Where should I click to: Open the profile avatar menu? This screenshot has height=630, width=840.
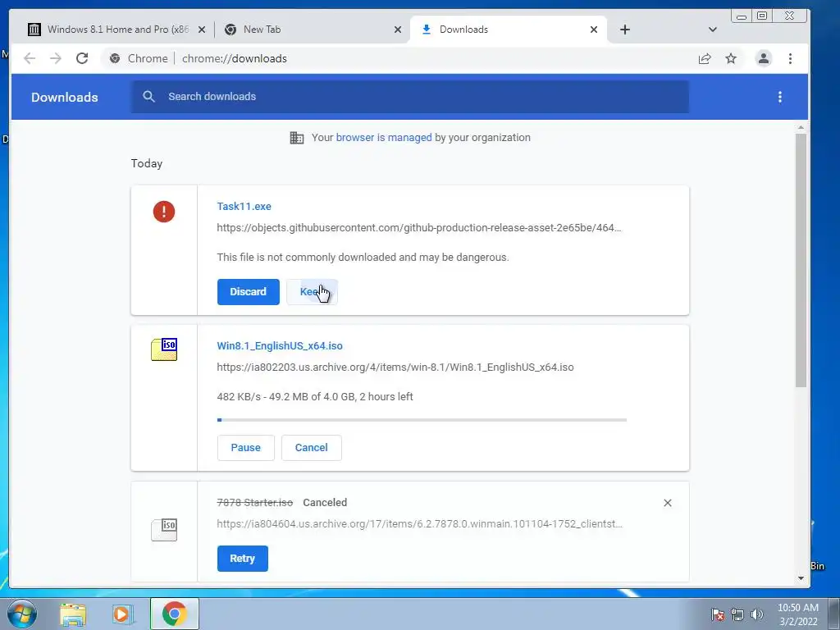point(764,58)
